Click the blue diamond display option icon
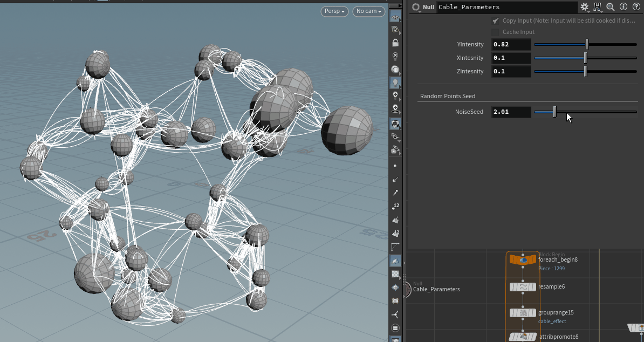 pos(395,288)
